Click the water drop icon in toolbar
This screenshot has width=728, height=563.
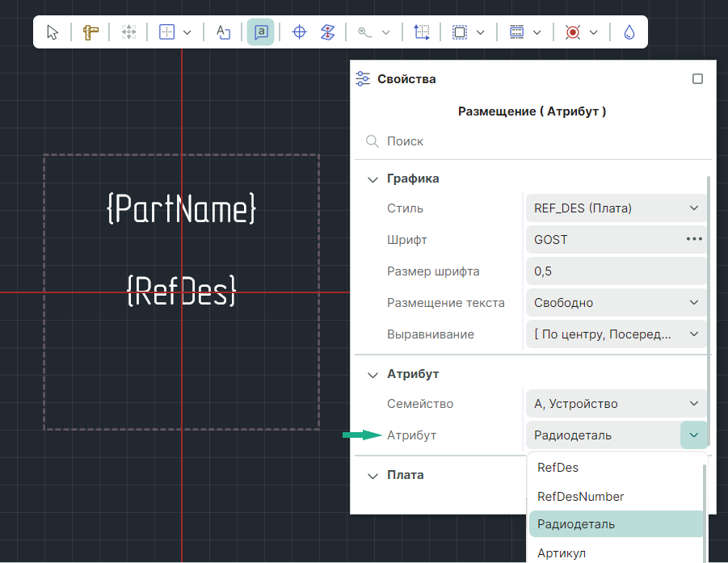point(629,32)
